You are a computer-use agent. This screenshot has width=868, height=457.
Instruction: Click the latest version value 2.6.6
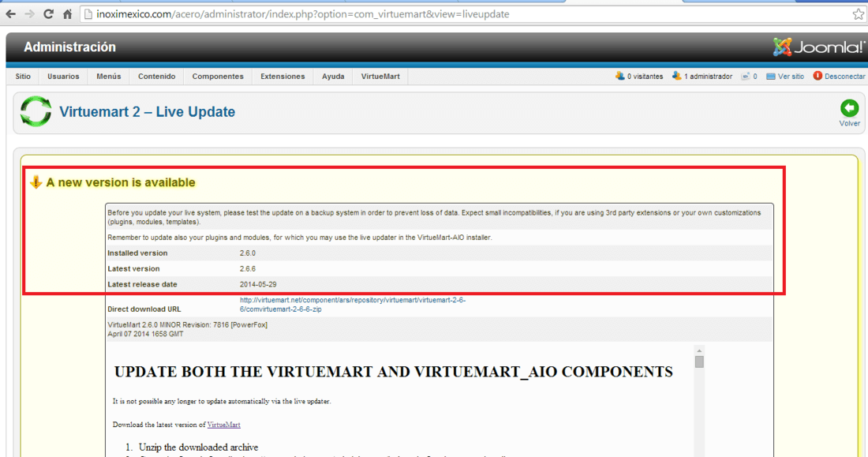248,268
